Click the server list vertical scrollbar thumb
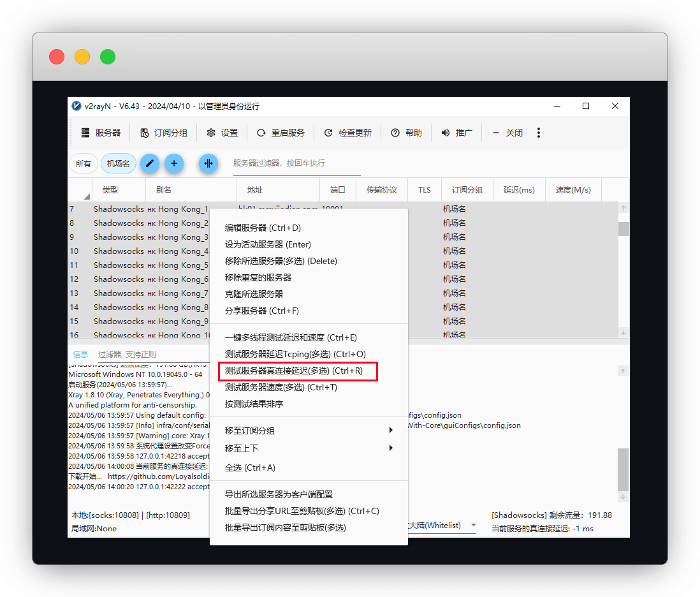700x597 pixels. [x=623, y=229]
